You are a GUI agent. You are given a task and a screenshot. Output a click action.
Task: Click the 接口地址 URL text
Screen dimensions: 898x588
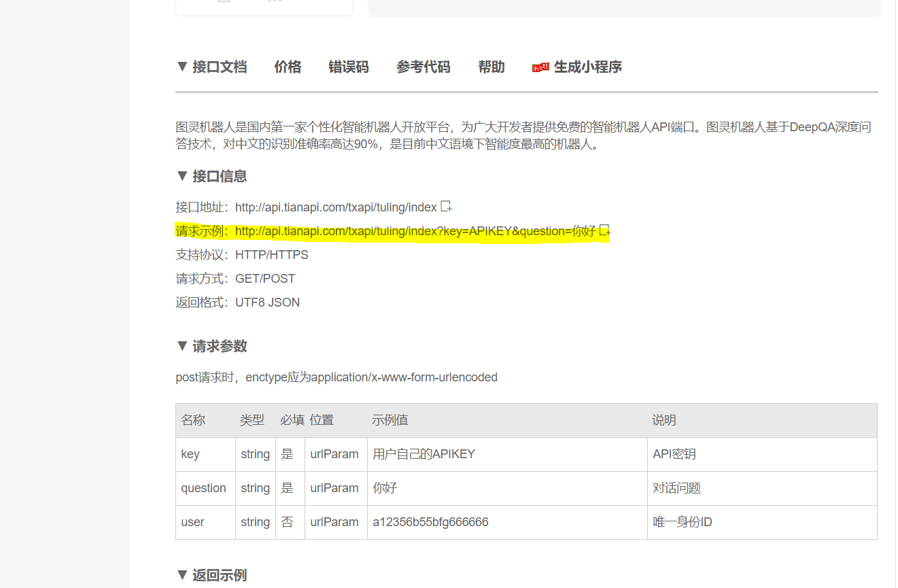336,207
